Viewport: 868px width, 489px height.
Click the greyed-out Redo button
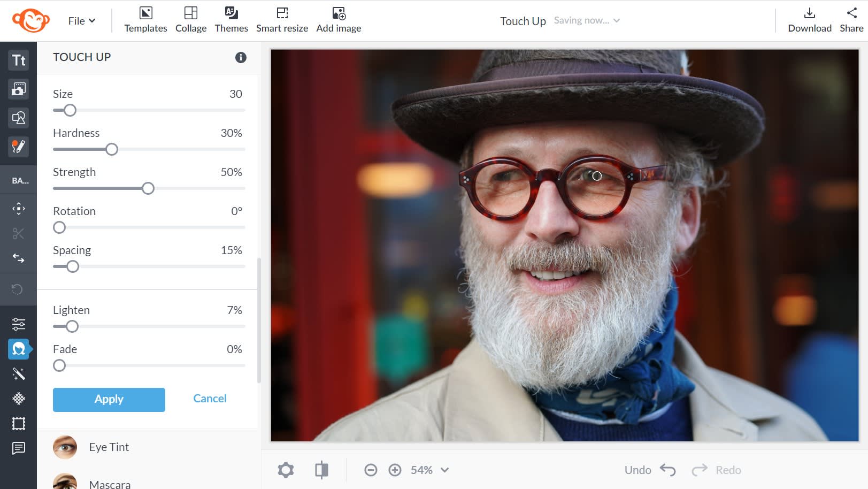coord(716,470)
